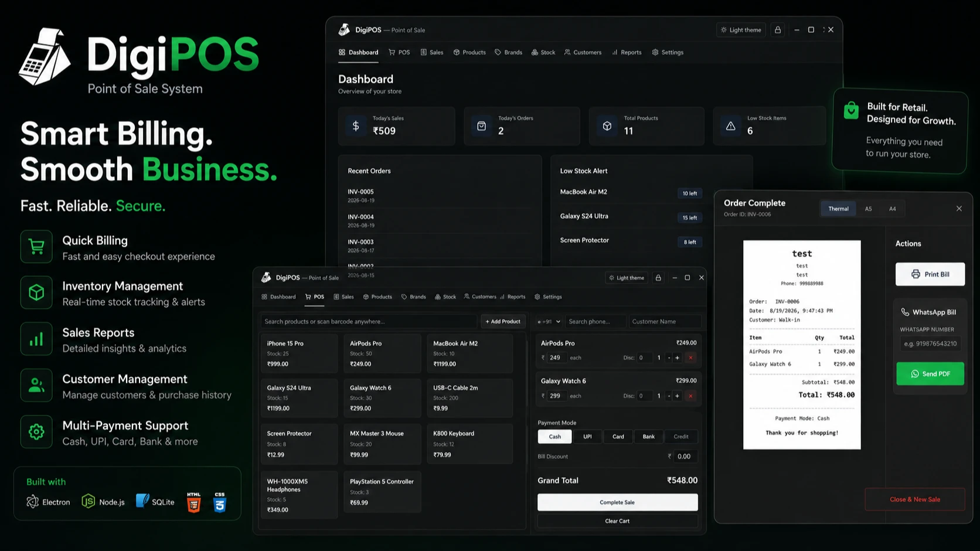Screen dimensions: 980x551
Task: Focus the Search phone field
Action: pyautogui.click(x=595, y=322)
